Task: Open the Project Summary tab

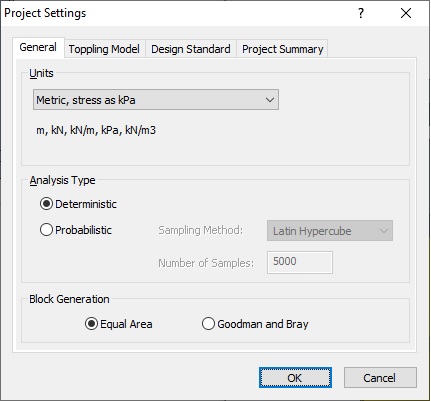Action: (x=282, y=49)
